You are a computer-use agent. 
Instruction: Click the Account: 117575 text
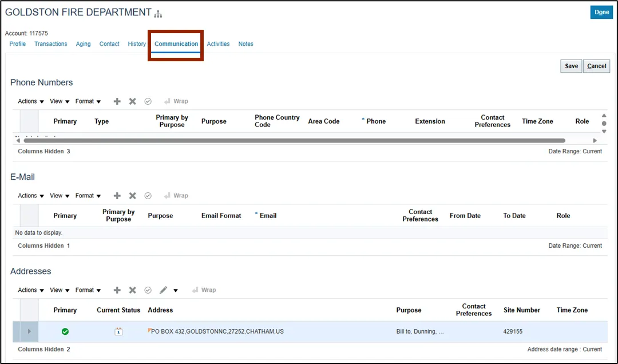(26, 33)
